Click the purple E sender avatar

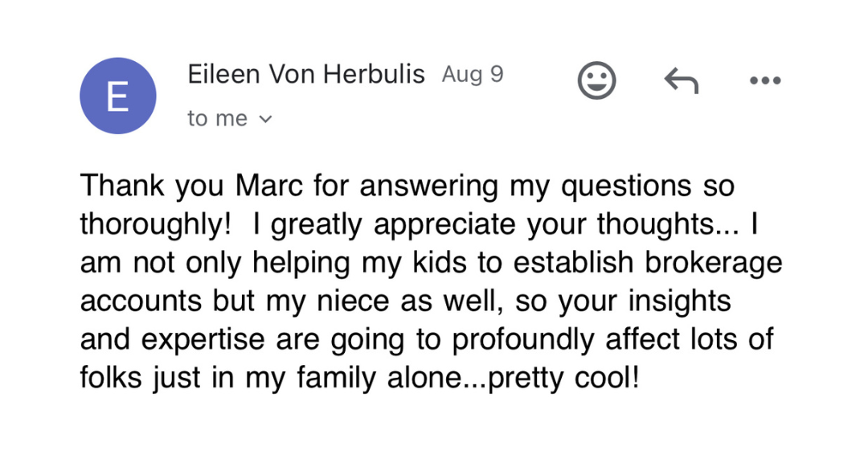pyautogui.click(x=118, y=96)
